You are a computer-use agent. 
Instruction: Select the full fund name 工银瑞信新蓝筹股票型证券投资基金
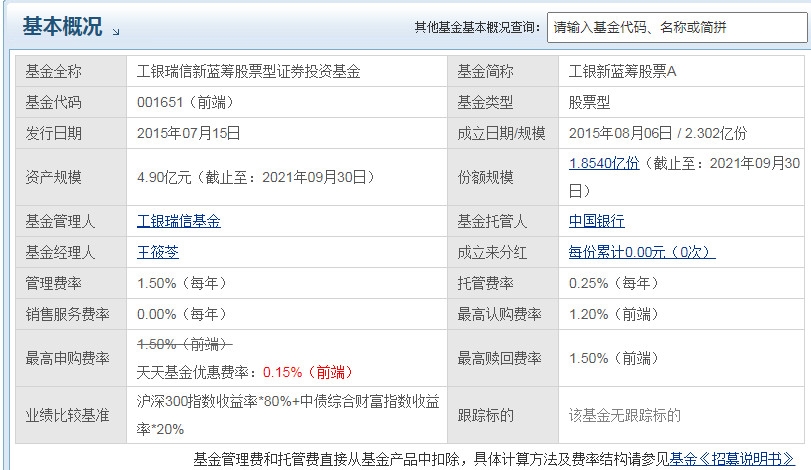click(x=249, y=71)
